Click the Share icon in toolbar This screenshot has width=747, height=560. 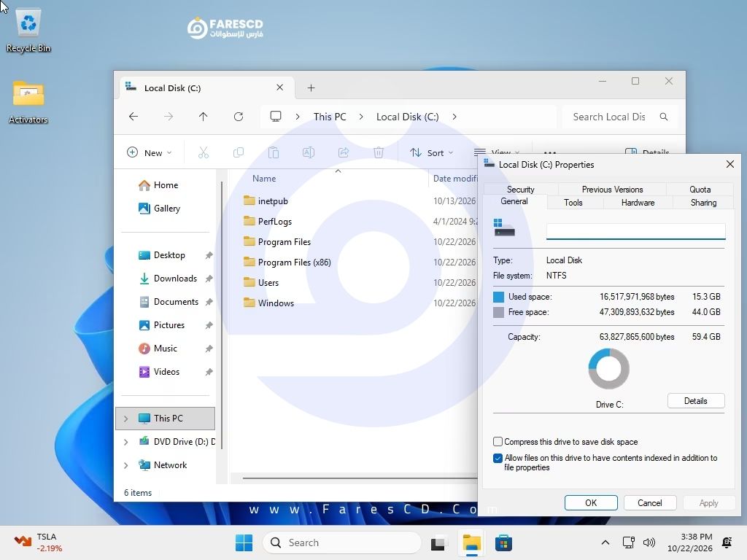click(x=344, y=152)
